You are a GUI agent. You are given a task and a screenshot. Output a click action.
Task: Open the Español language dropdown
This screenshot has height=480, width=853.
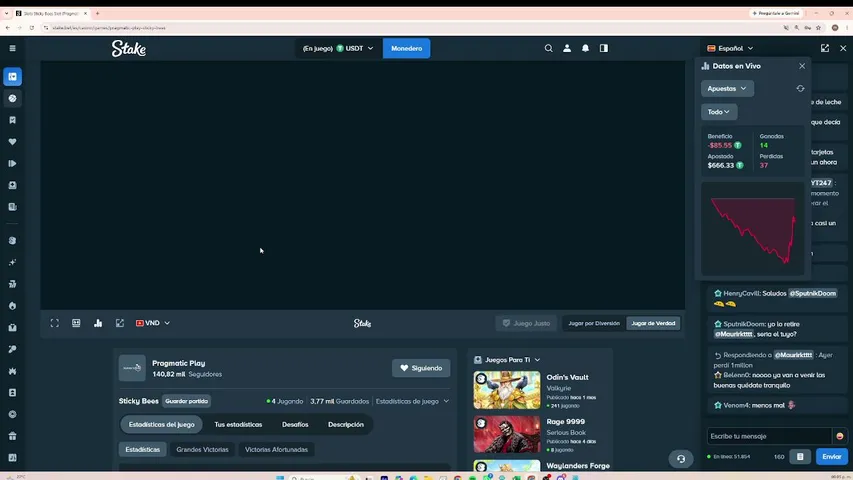click(730, 48)
